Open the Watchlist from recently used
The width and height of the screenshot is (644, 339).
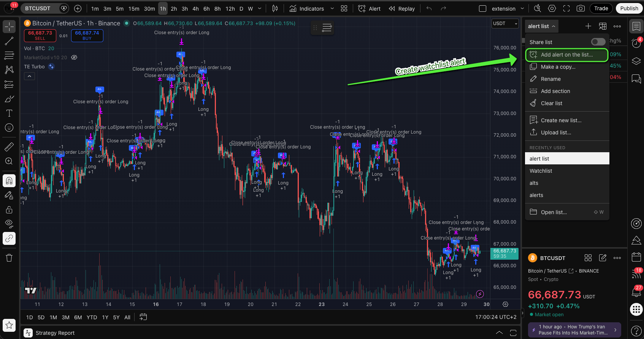click(x=567, y=171)
